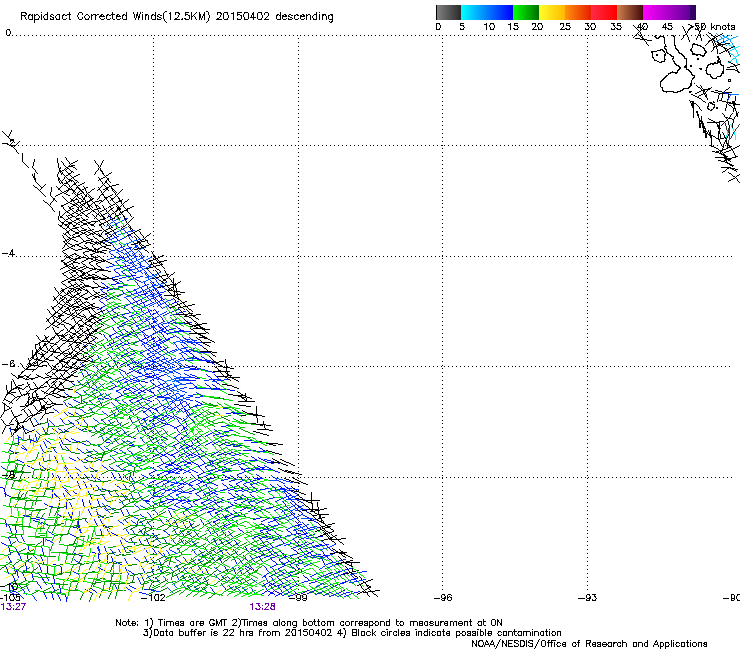This screenshot has width=740, height=650.
Task: Click the '-6' latitude axis label
Action: (x=8, y=364)
